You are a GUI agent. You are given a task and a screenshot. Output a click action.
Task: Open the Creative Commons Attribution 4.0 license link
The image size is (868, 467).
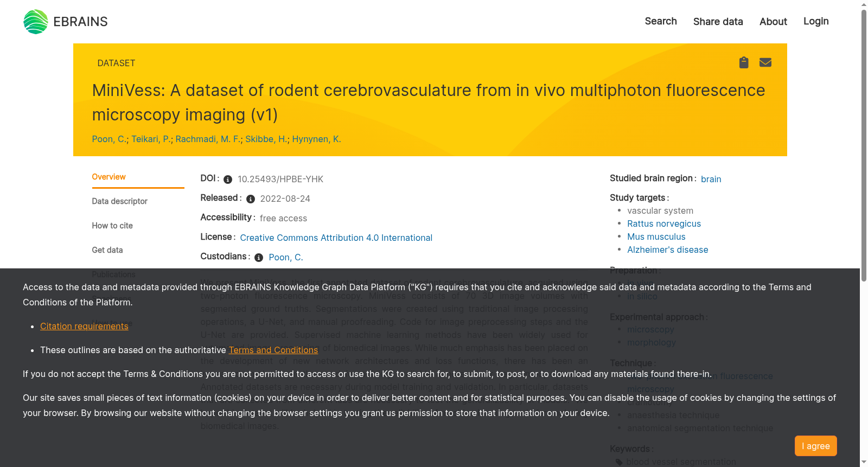[336, 238]
